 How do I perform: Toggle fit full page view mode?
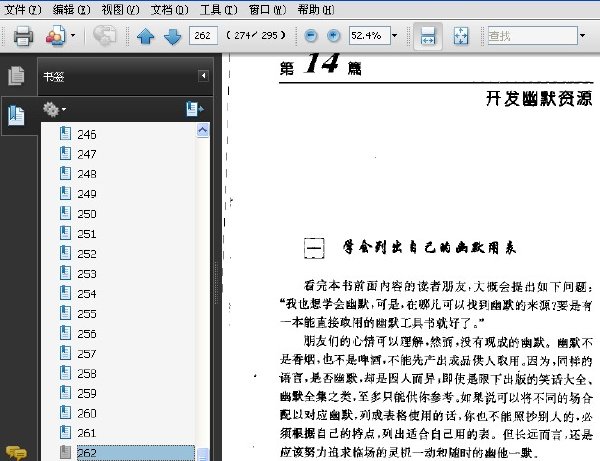point(460,36)
